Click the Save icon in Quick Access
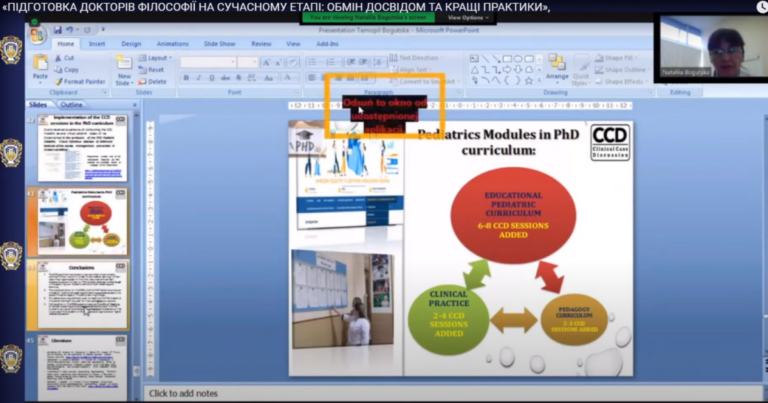This screenshot has width=768, height=403. click(60, 30)
